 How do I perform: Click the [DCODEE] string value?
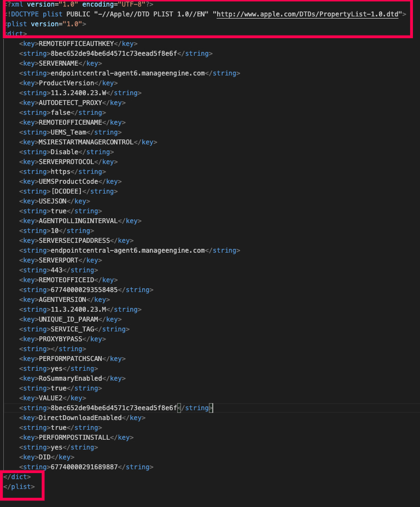tap(67, 191)
